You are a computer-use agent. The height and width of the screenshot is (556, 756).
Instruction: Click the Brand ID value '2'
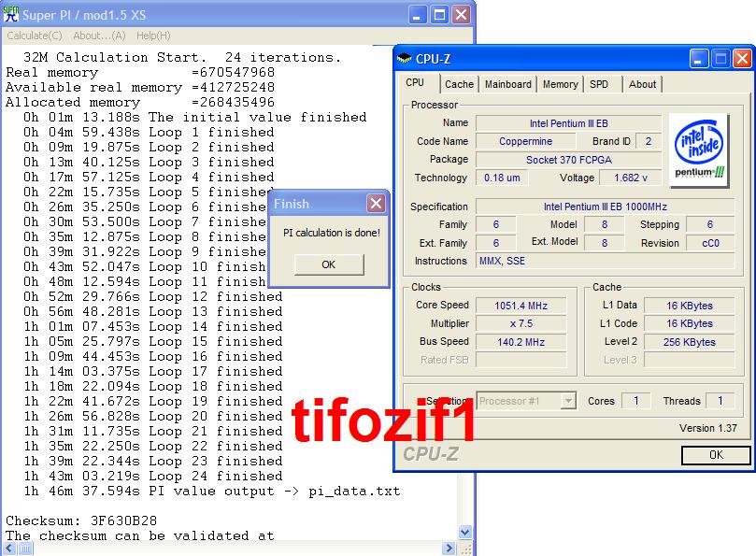pyautogui.click(x=649, y=141)
